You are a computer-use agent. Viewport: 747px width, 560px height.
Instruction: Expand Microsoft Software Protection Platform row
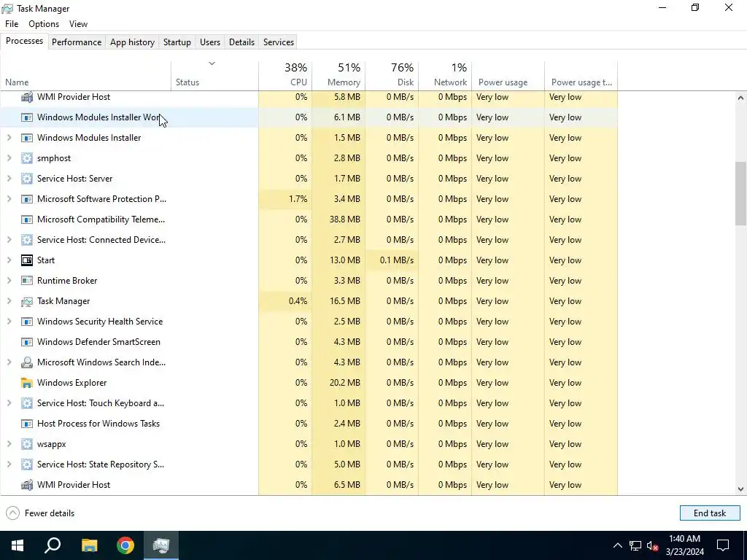(x=9, y=199)
